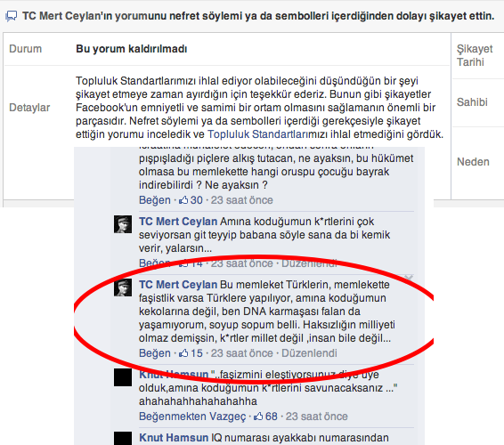This screenshot has width=504, height=445.
Task: Open Knut Hamsun name on IQ comment
Action: pyautogui.click(x=174, y=438)
